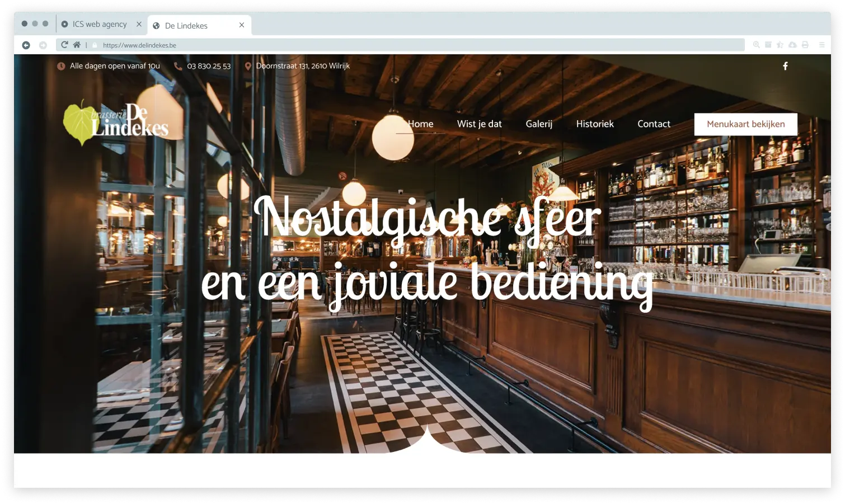The image size is (845, 504).
Task: Open the browser hamburger menu
Action: 822,44
